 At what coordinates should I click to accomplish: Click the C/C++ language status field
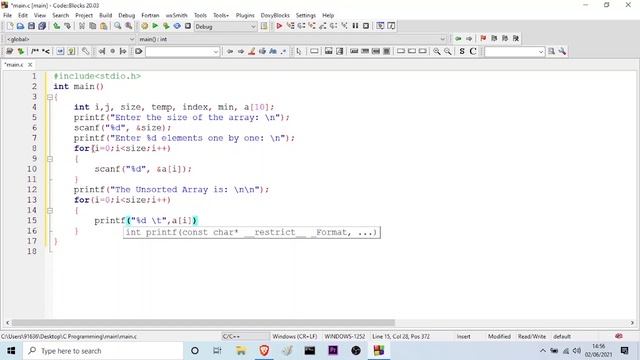(x=245, y=336)
